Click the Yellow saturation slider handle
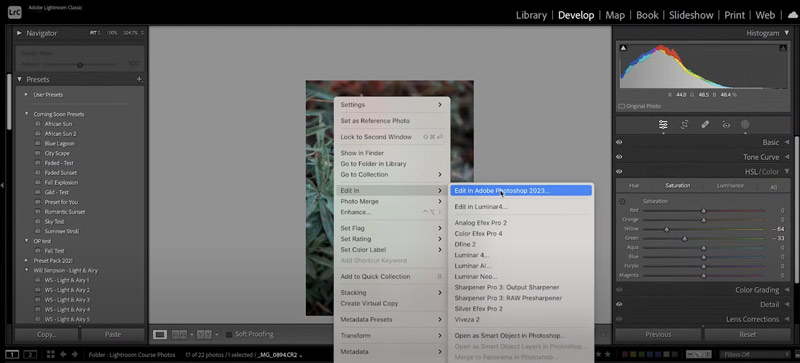The image size is (800, 363). (666, 230)
